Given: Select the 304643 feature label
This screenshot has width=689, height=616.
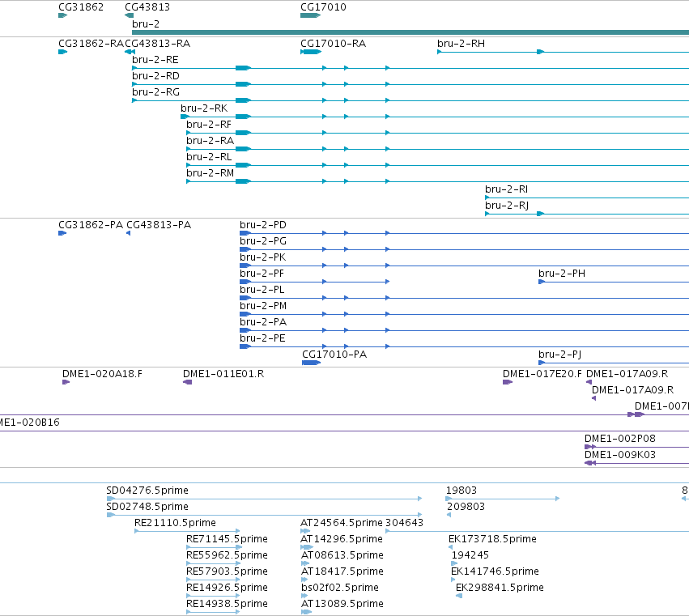Looking at the screenshot, I should [x=404, y=523].
